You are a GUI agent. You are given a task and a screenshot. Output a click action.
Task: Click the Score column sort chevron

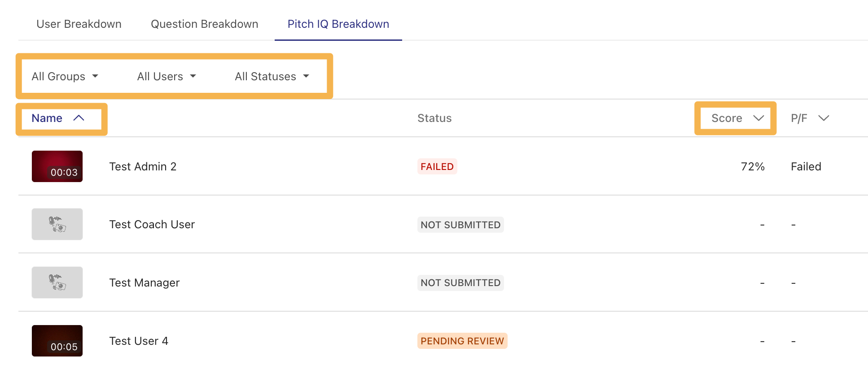pos(758,118)
